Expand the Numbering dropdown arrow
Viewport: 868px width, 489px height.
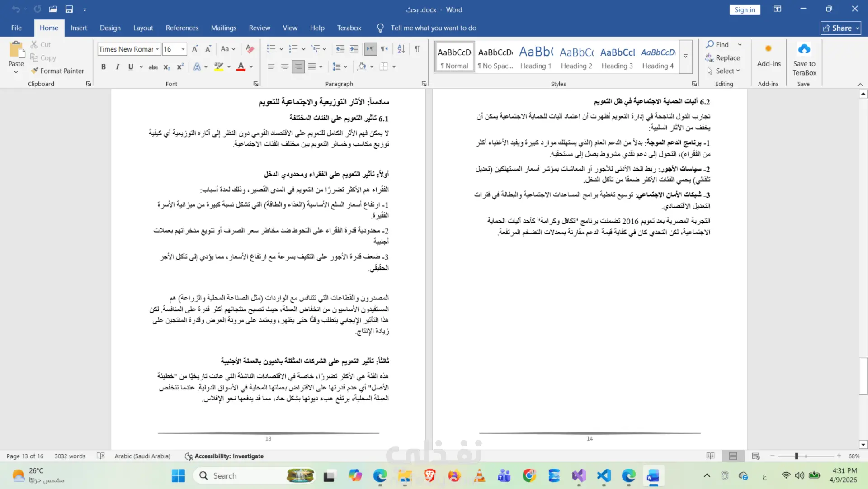point(303,49)
